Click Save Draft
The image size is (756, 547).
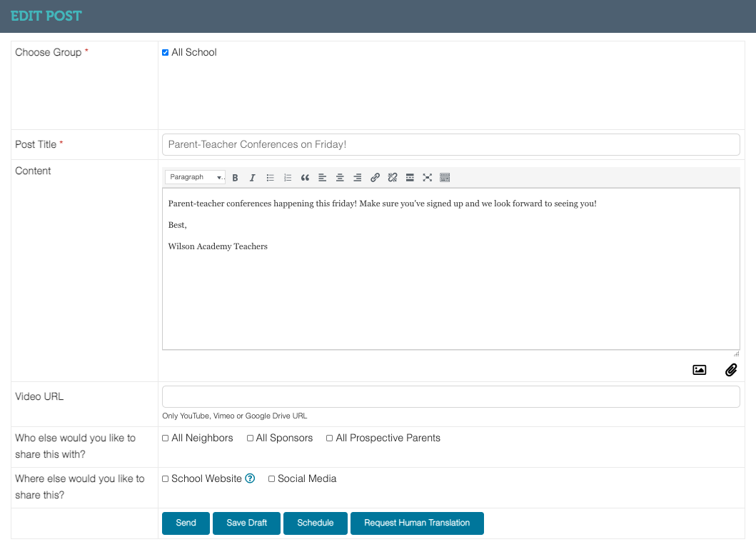tap(246, 523)
